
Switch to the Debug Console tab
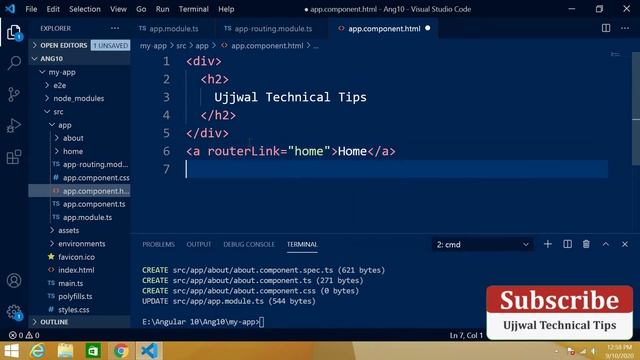(249, 244)
